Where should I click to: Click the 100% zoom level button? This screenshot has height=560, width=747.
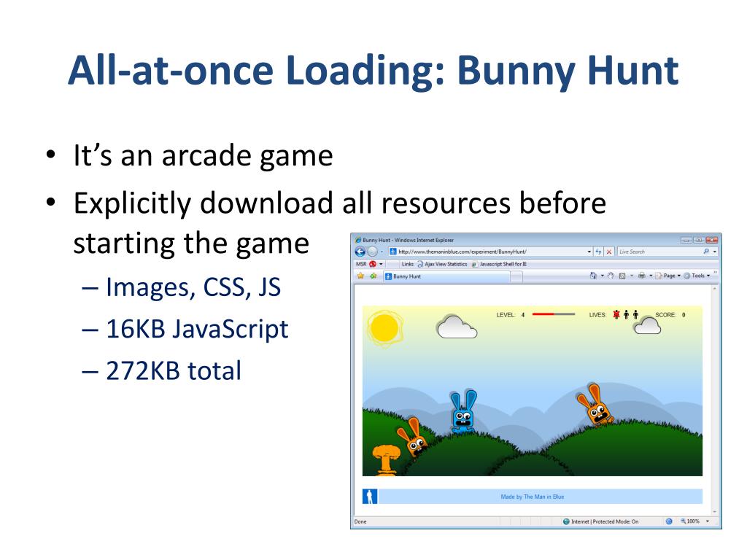click(690, 521)
